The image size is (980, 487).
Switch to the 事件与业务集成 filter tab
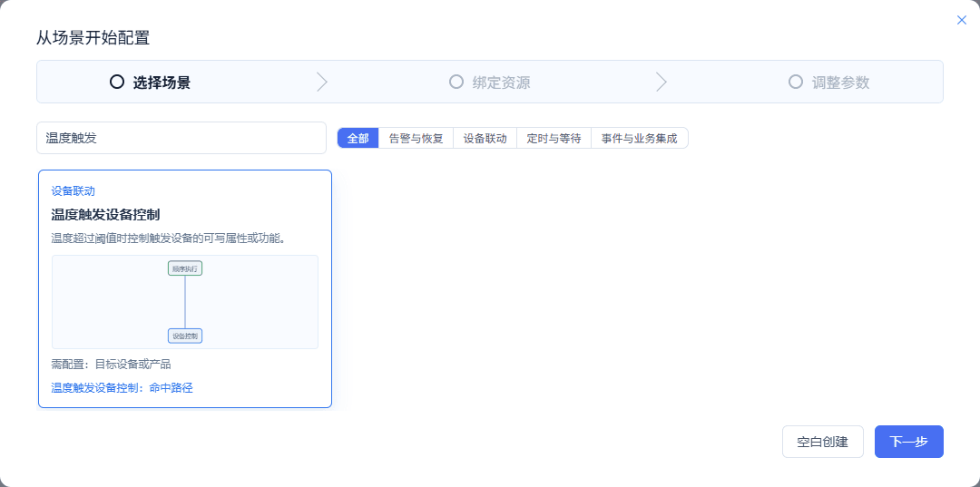[x=640, y=138]
